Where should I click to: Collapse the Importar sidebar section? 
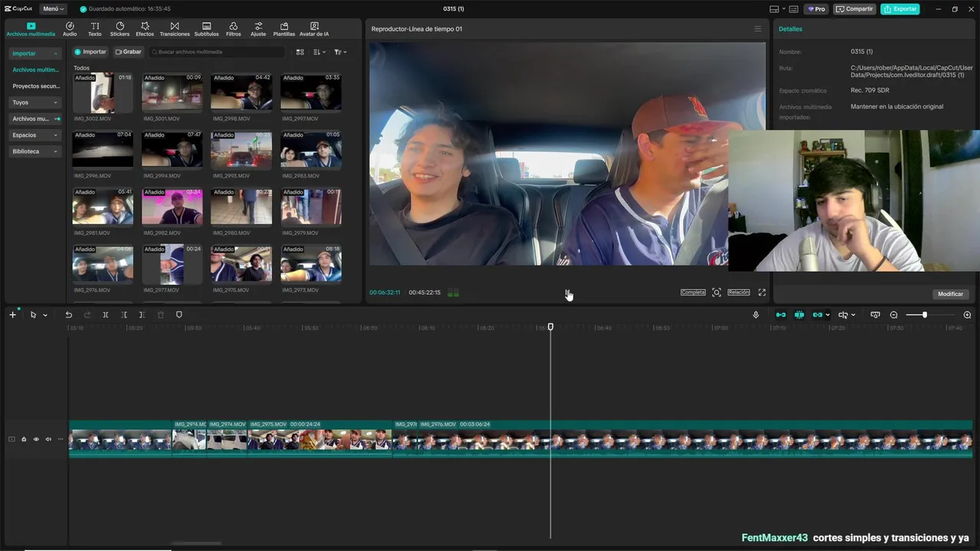tap(35, 54)
